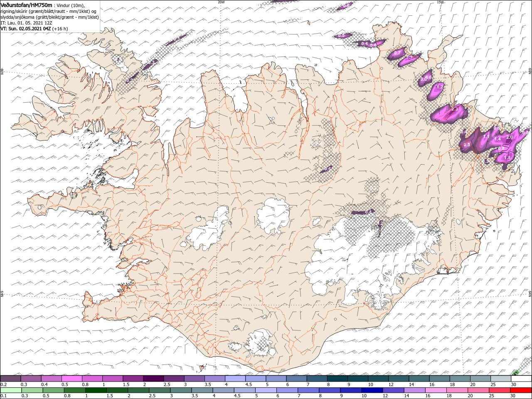Click the initial time line 'IT: Lau. 01. 05. 2021 12Z'

[26, 23]
